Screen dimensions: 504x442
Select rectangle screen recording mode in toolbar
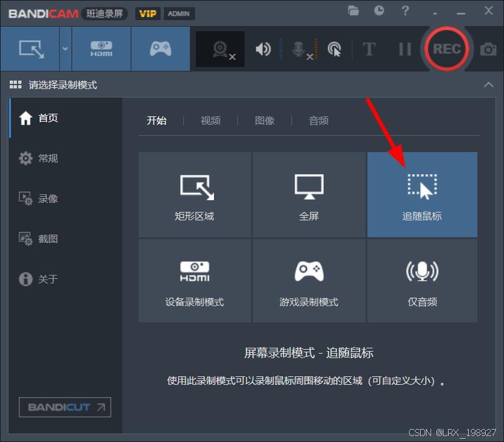coord(30,49)
